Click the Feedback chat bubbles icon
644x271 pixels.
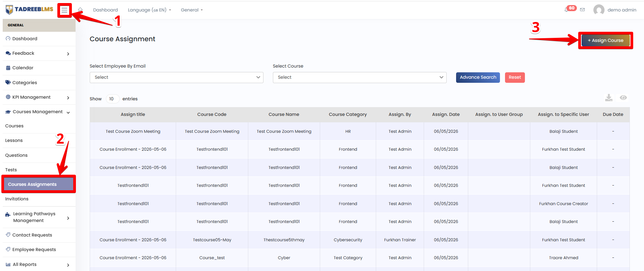8,53
